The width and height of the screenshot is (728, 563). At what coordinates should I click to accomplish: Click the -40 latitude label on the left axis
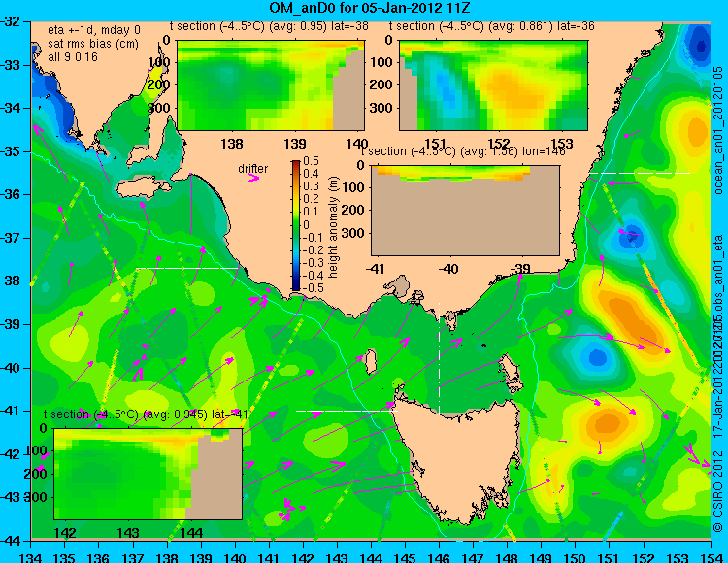coord(12,368)
